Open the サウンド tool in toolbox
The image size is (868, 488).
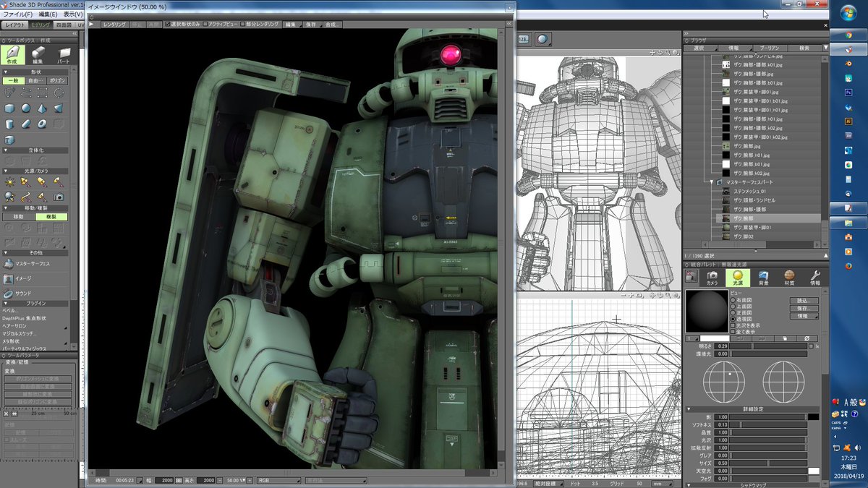coord(17,294)
